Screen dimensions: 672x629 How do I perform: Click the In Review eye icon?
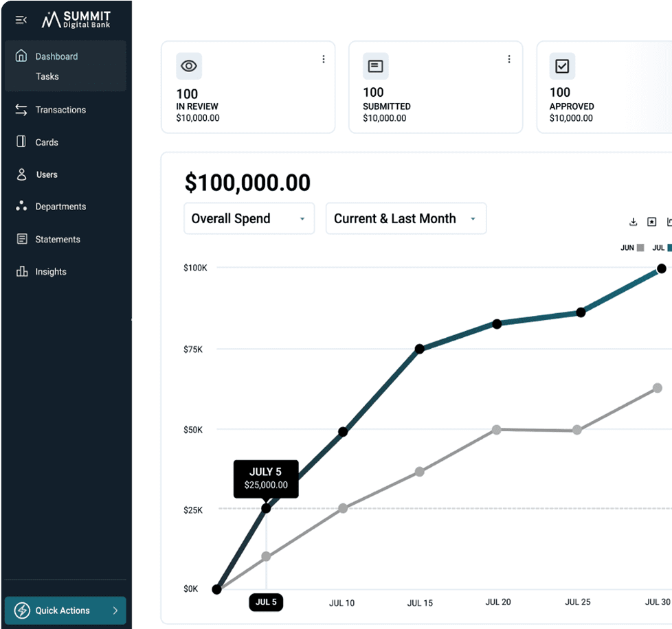tap(189, 66)
